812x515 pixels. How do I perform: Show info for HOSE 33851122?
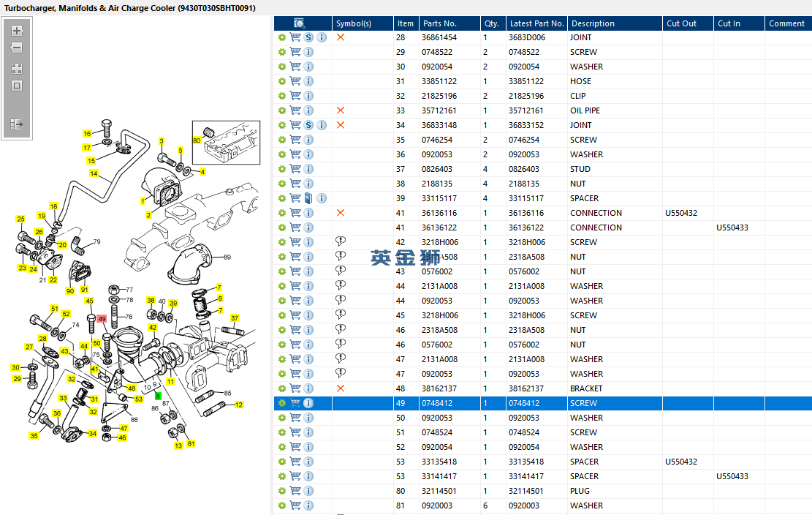pos(308,81)
